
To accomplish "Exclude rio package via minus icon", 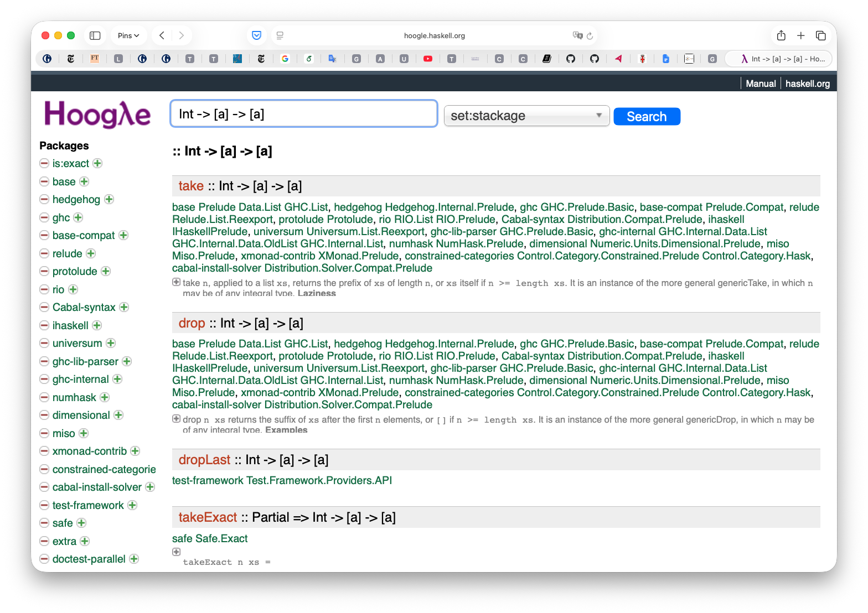I will [44, 289].
